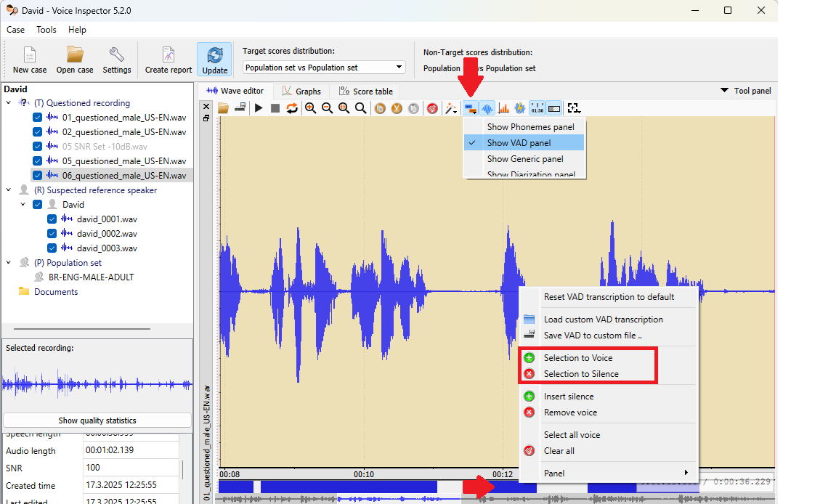Image resolution: width=836 pixels, height=504 pixels.
Task: Play the recording
Action: click(x=259, y=108)
